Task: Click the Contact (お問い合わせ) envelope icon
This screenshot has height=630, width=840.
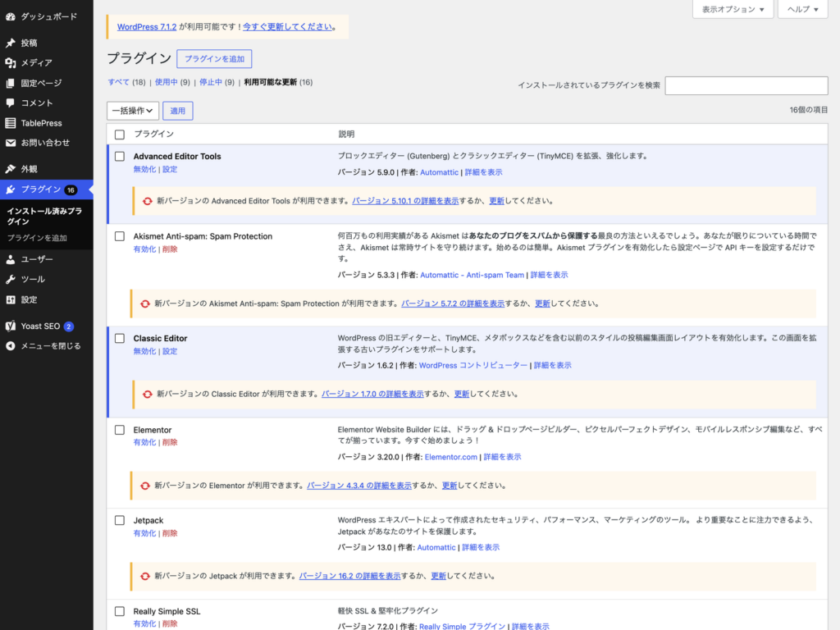Action: 10,143
